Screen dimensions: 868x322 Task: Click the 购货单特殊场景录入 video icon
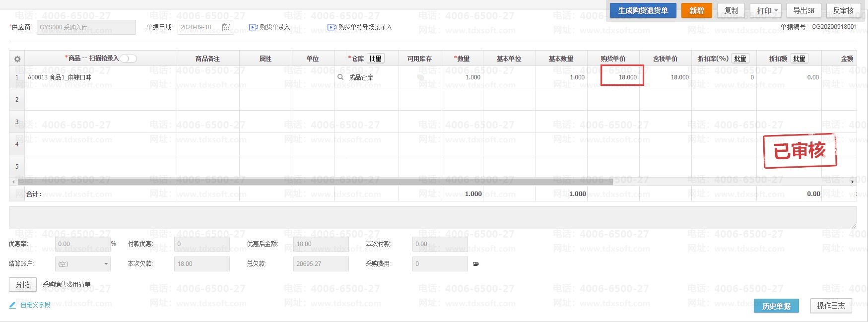click(332, 27)
